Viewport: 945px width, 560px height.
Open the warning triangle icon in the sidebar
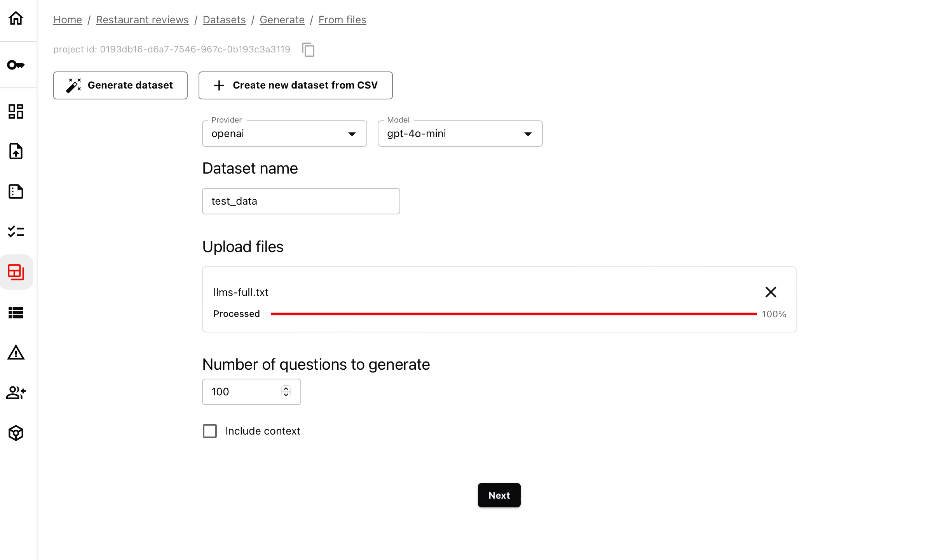point(16,353)
